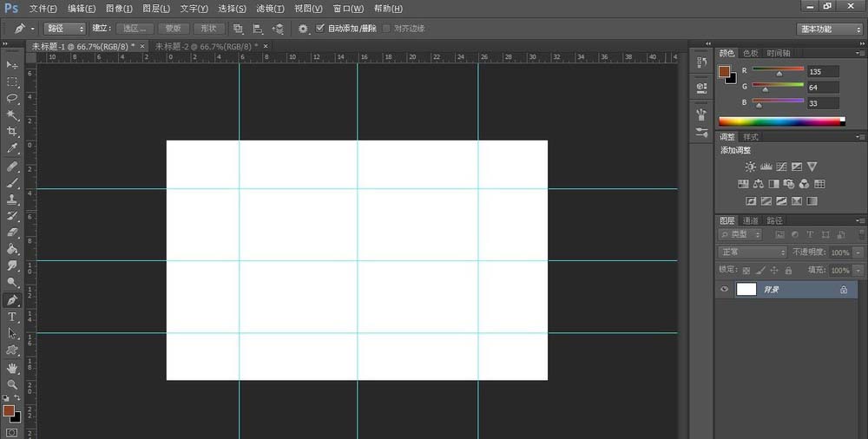868x439 pixels.
Task: Click the 形状 button in options bar
Action: pyautogui.click(x=208, y=29)
